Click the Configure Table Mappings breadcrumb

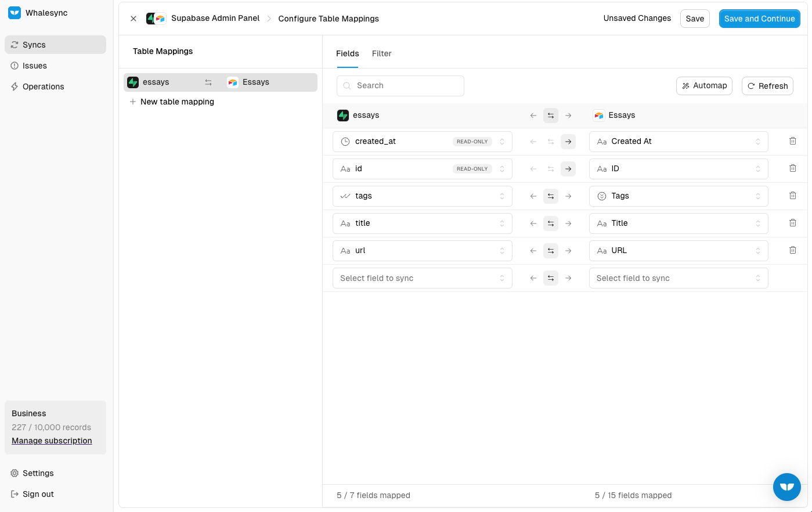coord(329,19)
